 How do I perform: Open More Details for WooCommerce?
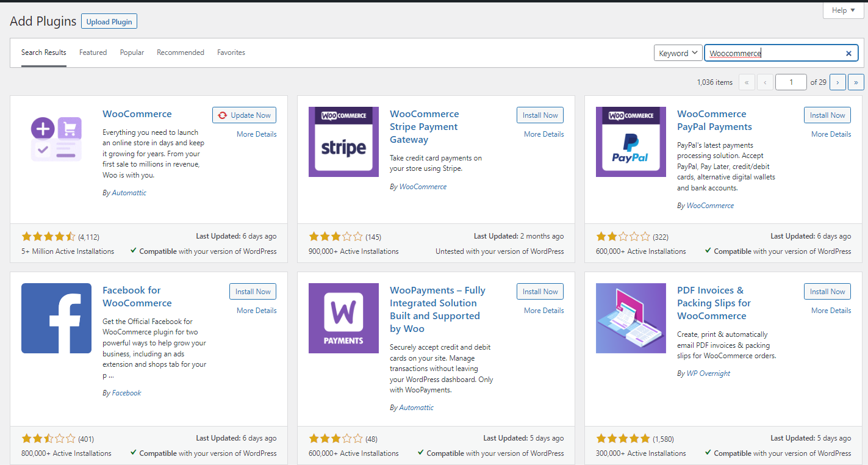(x=257, y=134)
